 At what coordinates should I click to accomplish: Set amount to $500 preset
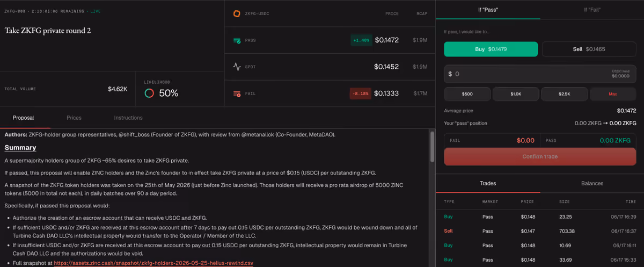(467, 94)
